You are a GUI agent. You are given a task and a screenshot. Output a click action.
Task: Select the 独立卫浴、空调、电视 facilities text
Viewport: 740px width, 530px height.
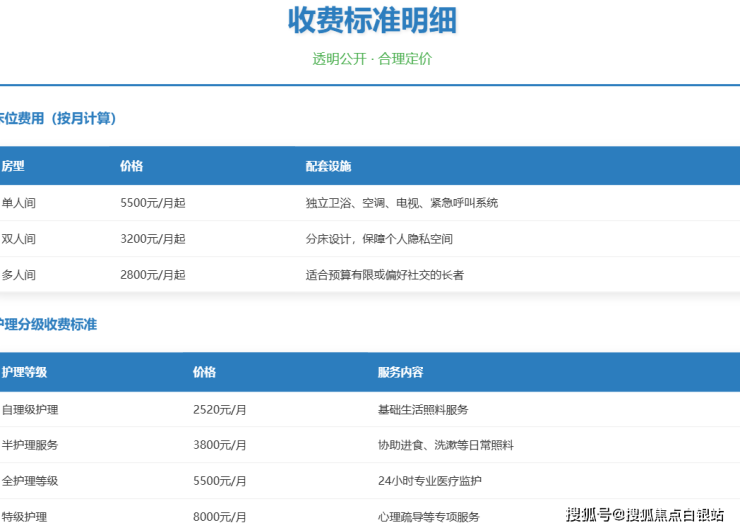tap(401, 203)
